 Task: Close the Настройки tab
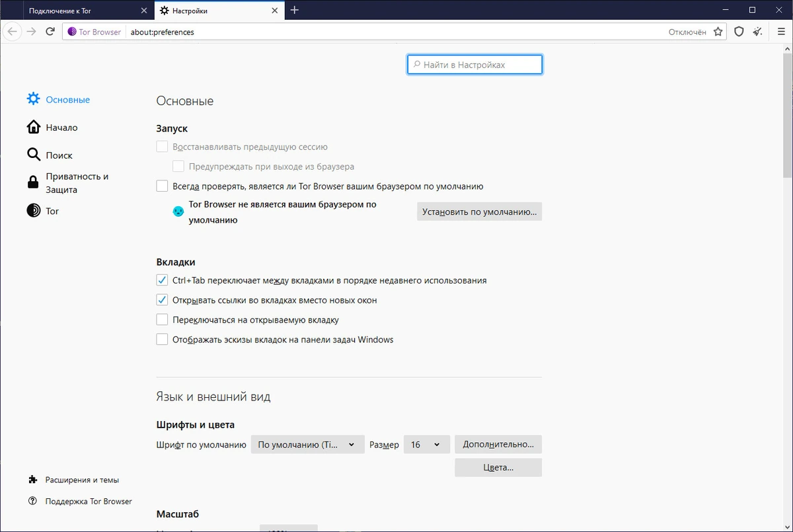(x=276, y=11)
